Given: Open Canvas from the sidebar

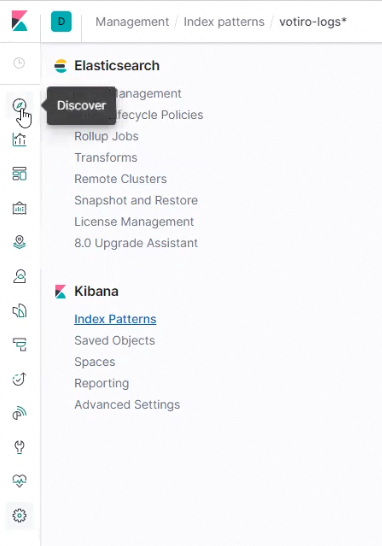Looking at the screenshot, I should (x=20, y=208).
